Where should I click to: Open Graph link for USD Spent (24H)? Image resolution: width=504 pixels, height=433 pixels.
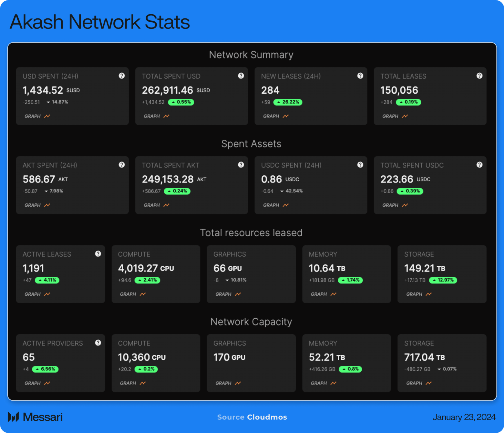pos(37,116)
